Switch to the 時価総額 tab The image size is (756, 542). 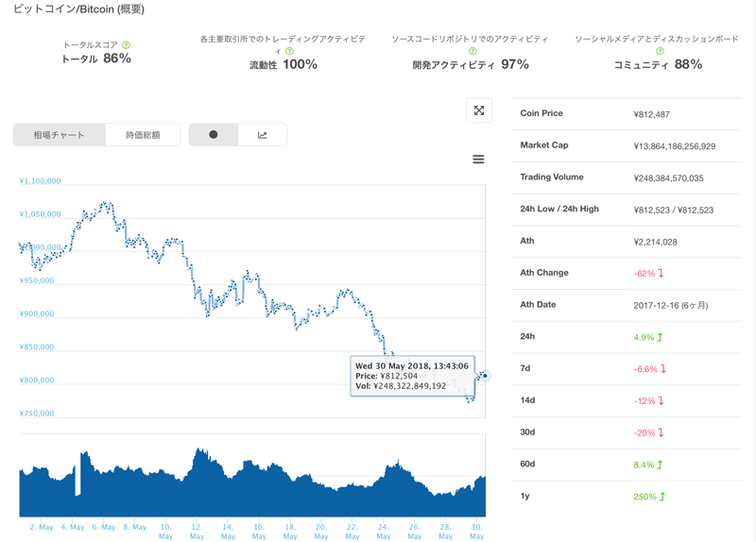pos(143,135)
